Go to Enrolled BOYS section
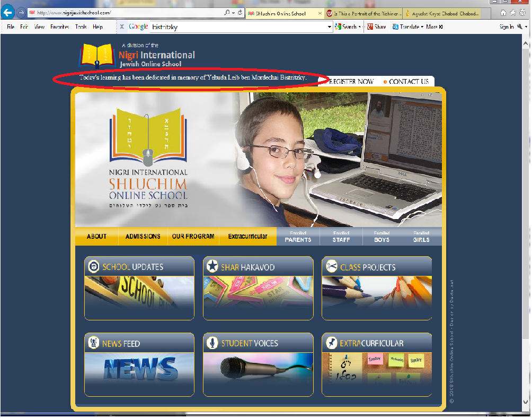 click(x=382, y=237)
